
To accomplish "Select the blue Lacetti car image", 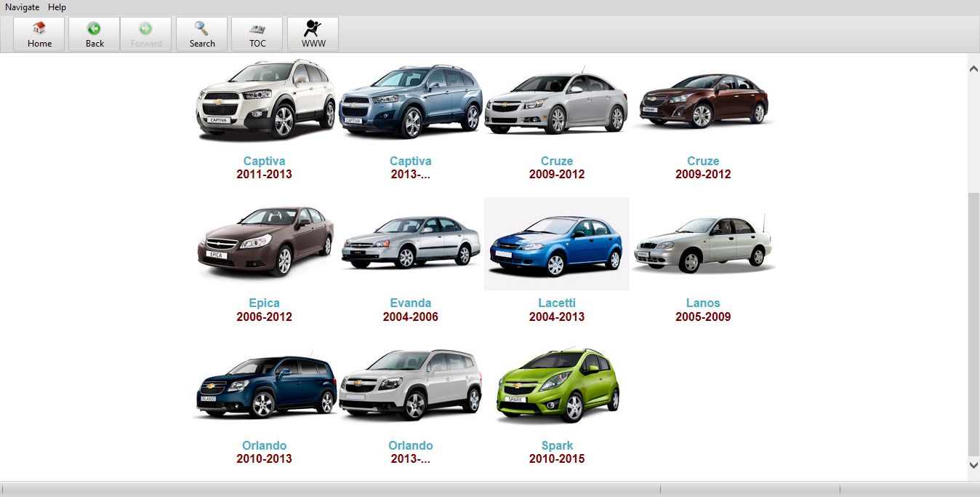I will 557,244.
